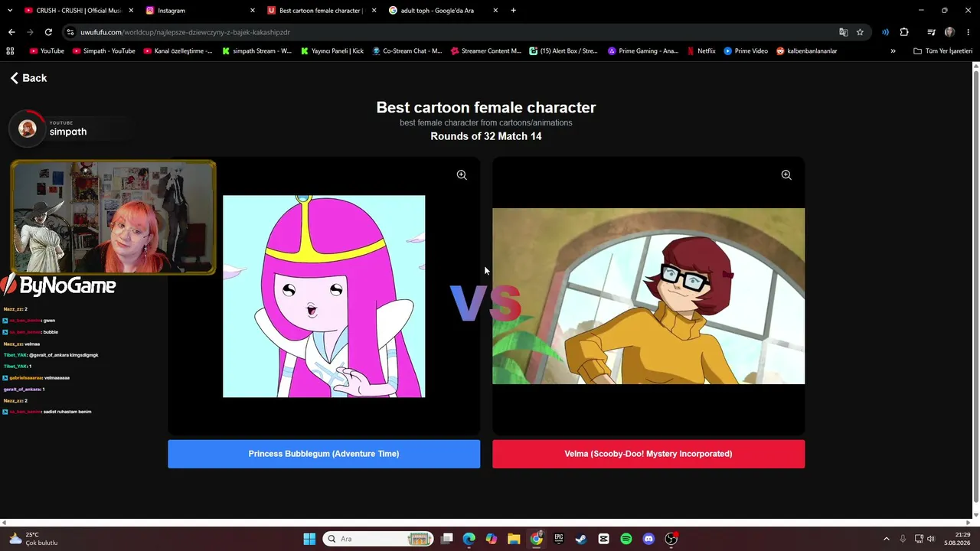Open volume control in system tray

tap(931, 539)
